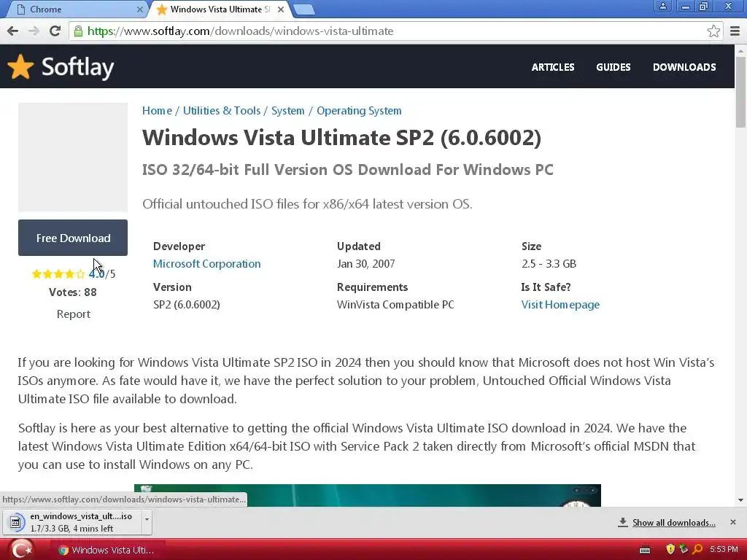
Task: Click the browser forward arrow
Action: (x=34, y=31)
